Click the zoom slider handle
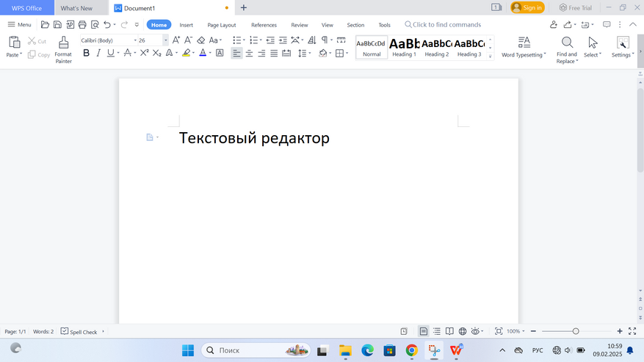This screenshot has height=362, width=644. click(x=576, y=332)
